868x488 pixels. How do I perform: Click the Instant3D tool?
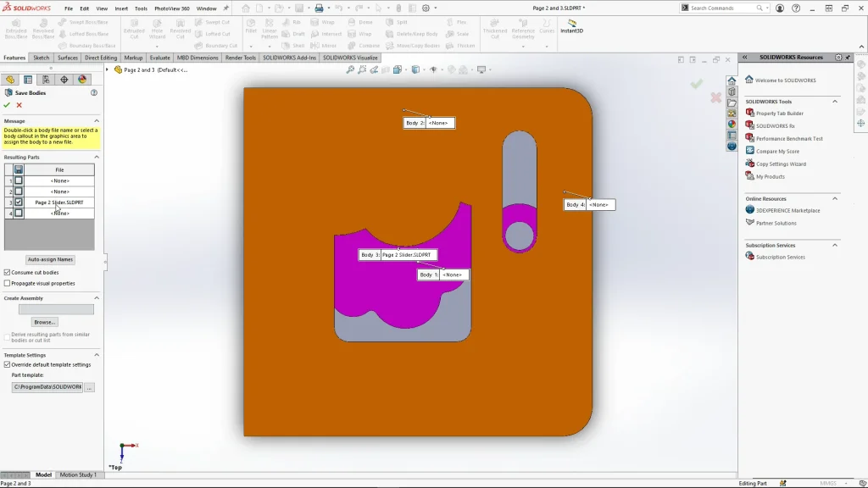pyautogui.click(x=571, y=25)
